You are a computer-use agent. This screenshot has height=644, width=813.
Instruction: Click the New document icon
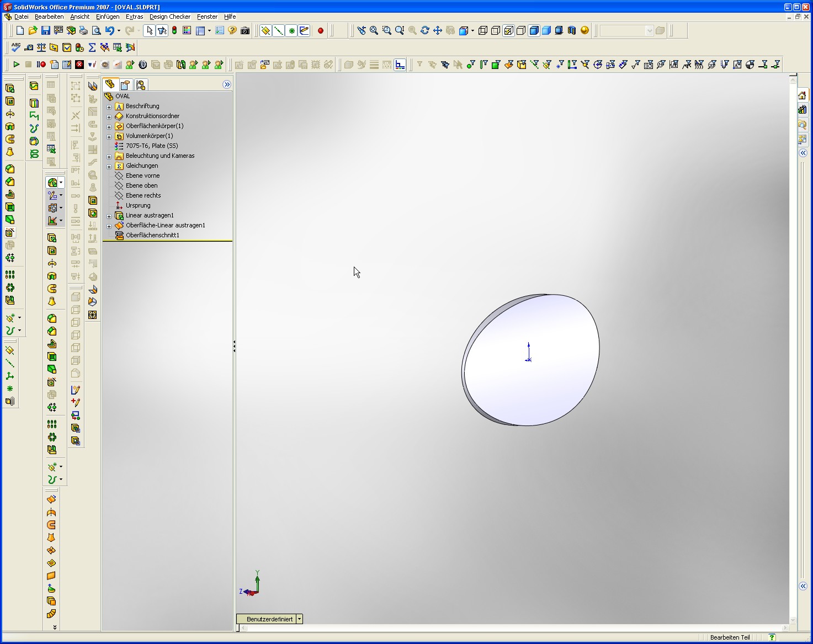pyautogui.click(x=20, y=30)
